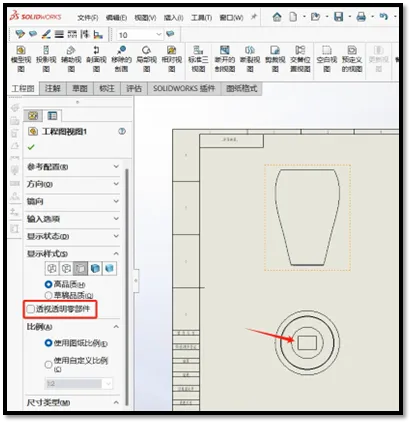412x424 pixels.
Task: Select the 断裂视图 (Break View) tool
Action: tap(250, 59)
